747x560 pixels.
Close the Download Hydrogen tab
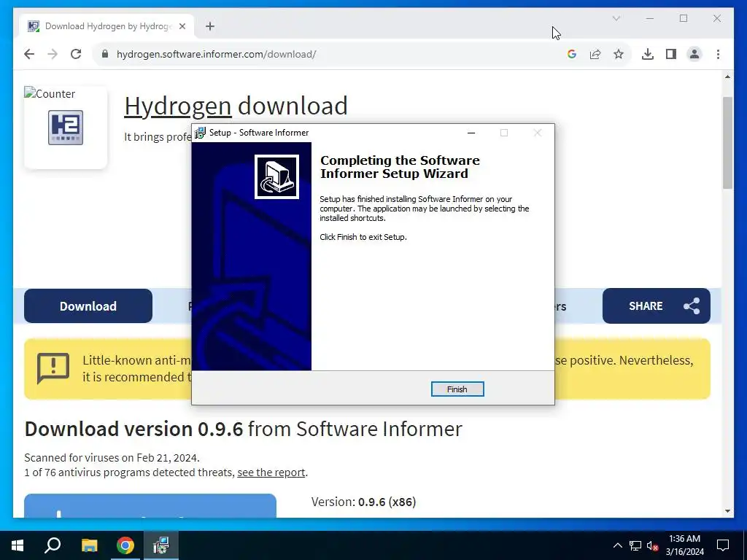click(182, 26)
